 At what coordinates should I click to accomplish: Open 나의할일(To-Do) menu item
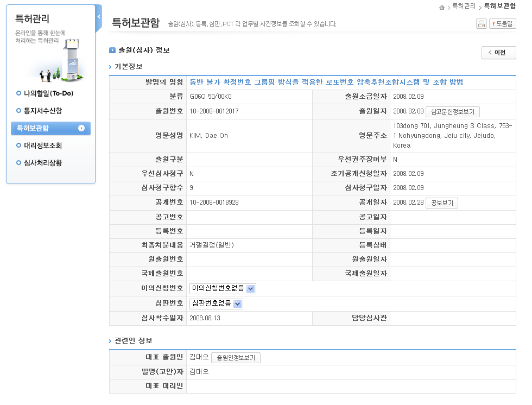pos(48,93)
